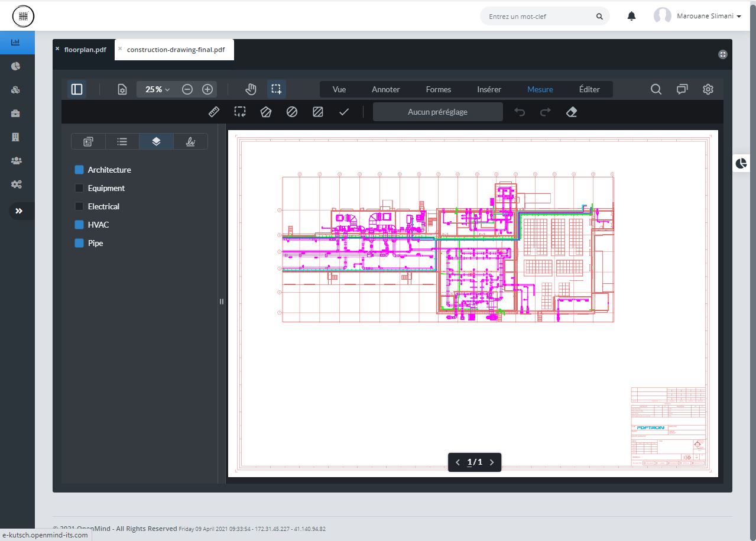Select the ellipse area measurement tool
Screen dimensions: 756x541
(x=292, y=112)
